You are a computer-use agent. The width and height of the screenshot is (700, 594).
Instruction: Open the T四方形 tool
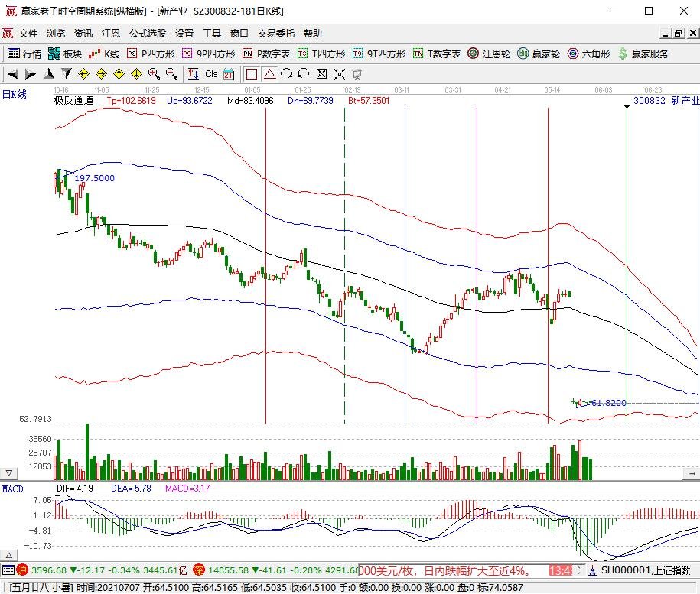(x=321, y=54)
